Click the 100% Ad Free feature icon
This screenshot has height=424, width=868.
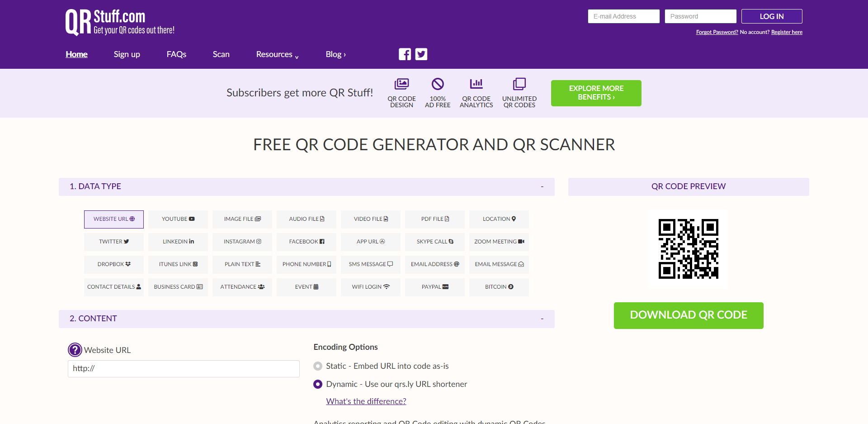[437, 84]
